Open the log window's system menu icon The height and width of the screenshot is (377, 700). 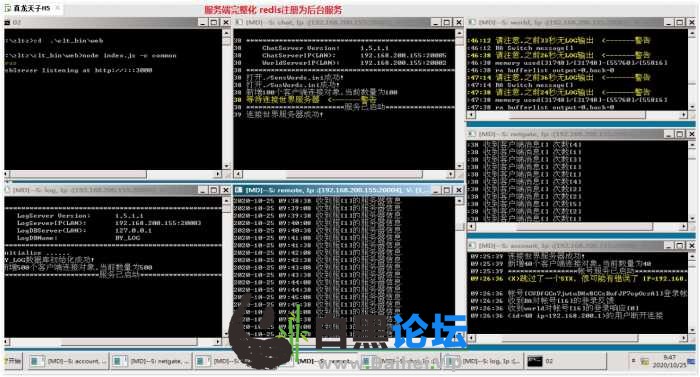(x=8, y=190)
